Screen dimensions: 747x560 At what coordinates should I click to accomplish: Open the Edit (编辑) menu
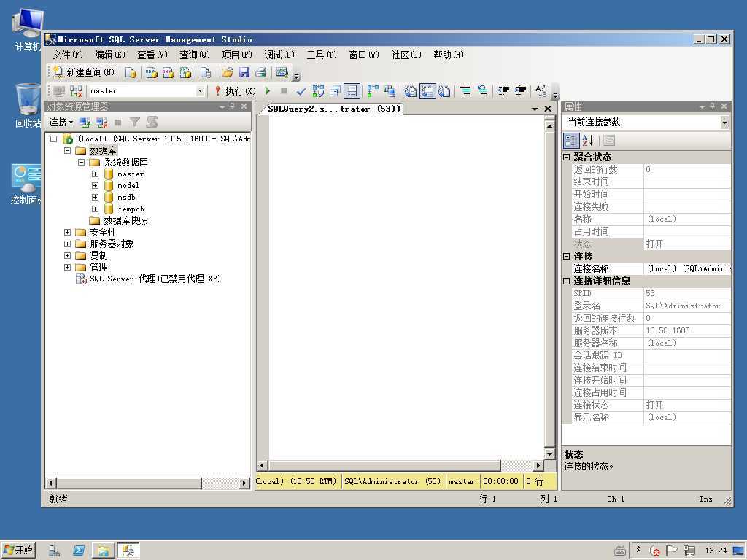click(x=110, y=55)
